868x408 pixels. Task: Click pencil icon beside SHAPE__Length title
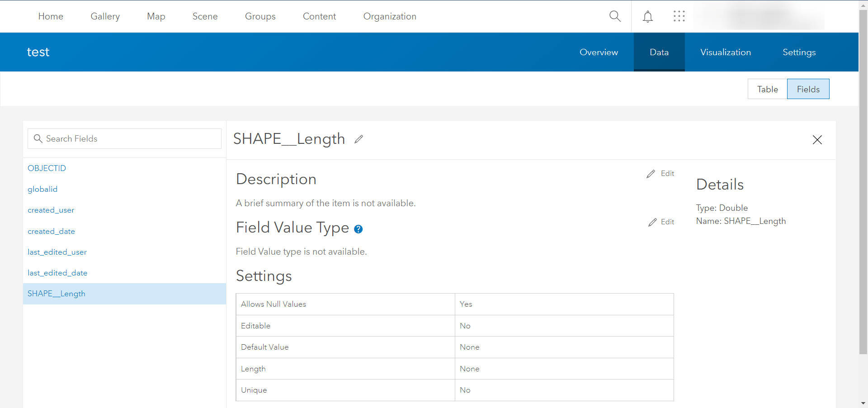(x=359, y=139)
